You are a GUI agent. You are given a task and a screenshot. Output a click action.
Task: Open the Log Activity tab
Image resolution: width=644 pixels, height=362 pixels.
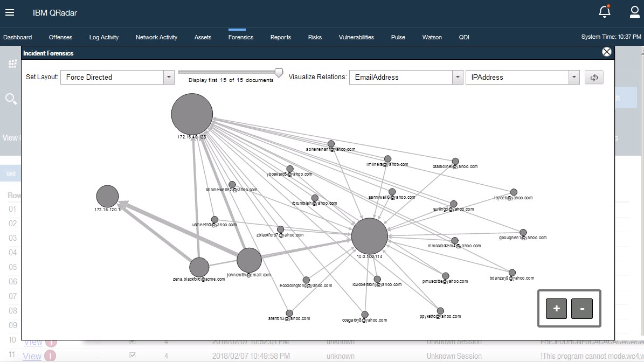pos(104,37)
